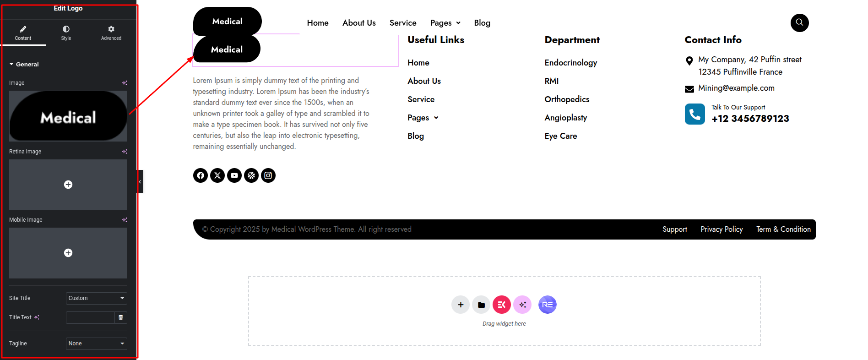
Task: Click the Privacy Policy footer link
Action: coord(722,229)
